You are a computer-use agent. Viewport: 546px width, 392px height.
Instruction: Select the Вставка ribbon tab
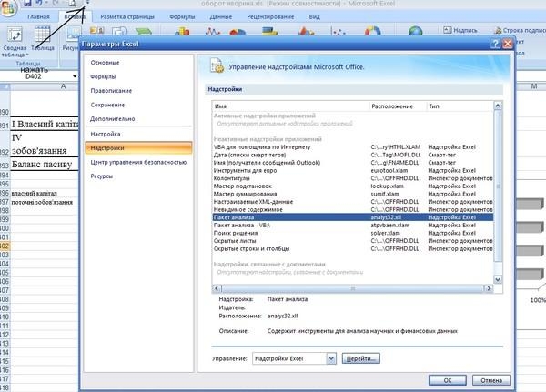[75, 16]
